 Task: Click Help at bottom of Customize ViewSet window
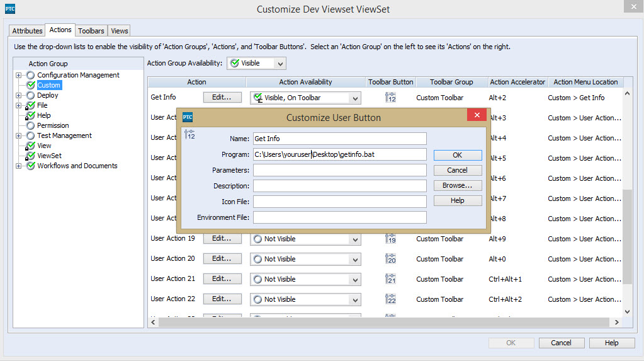click(611, 343)
